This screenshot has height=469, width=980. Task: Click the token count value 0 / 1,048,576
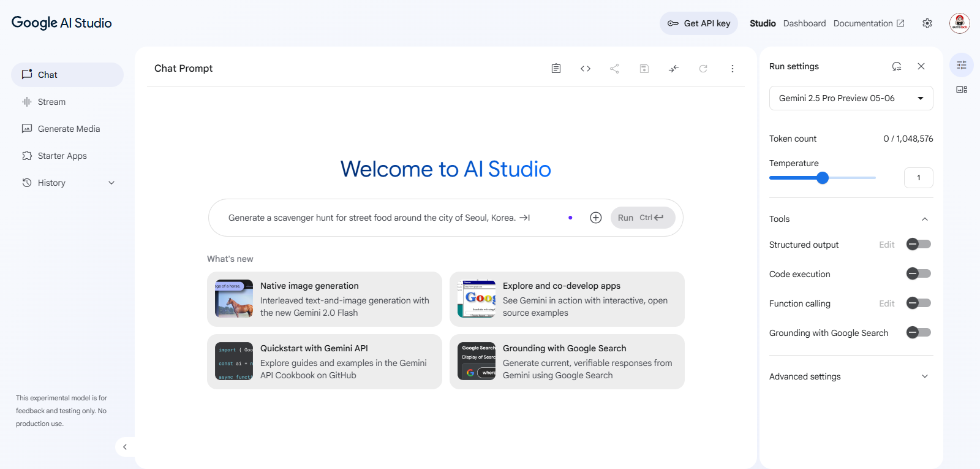click(x=908, y=139)
